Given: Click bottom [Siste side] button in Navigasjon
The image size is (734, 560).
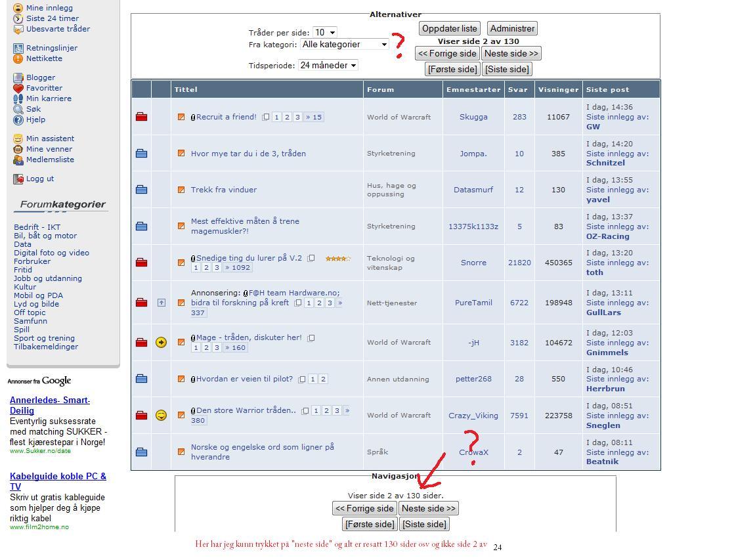Looking at the screenshot, I should point(425,524).
